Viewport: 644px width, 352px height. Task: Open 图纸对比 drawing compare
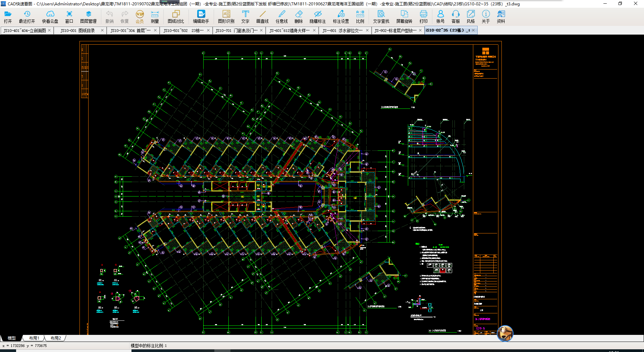click(176, 17)
